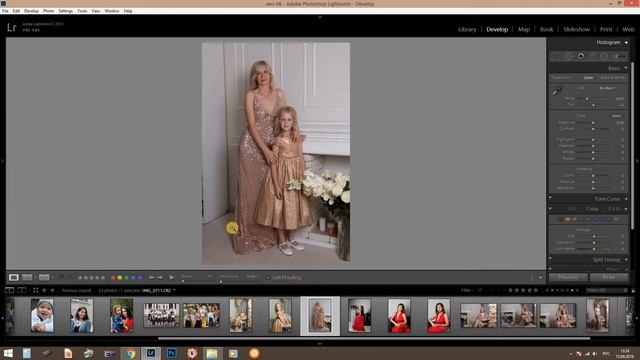The width and height of the screenshot is (640, 360).
Task: Open the Lightroom Lr identity plate logo
Action: (11, 27)
